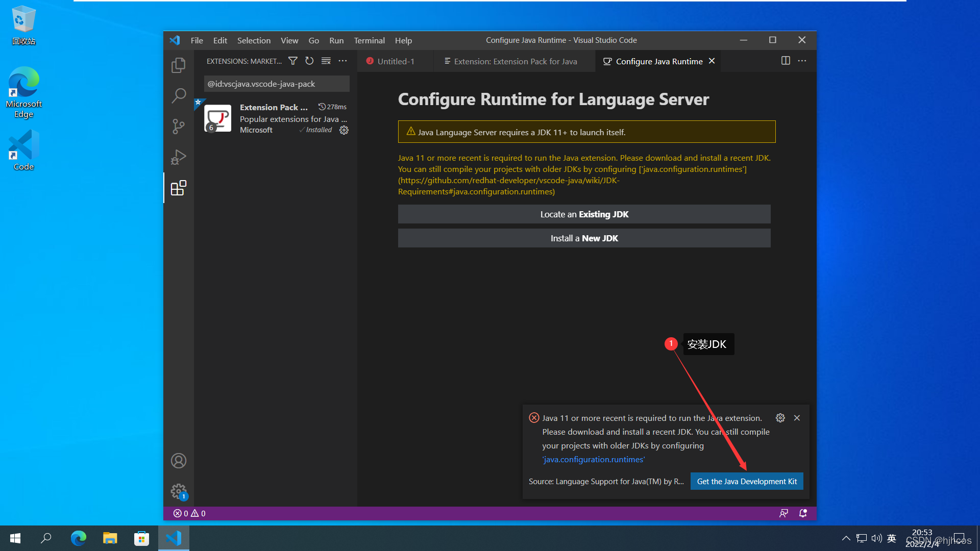
Task: Open editor more actions ellipsis
Action: pyautogui.click(x=802, y=61)
